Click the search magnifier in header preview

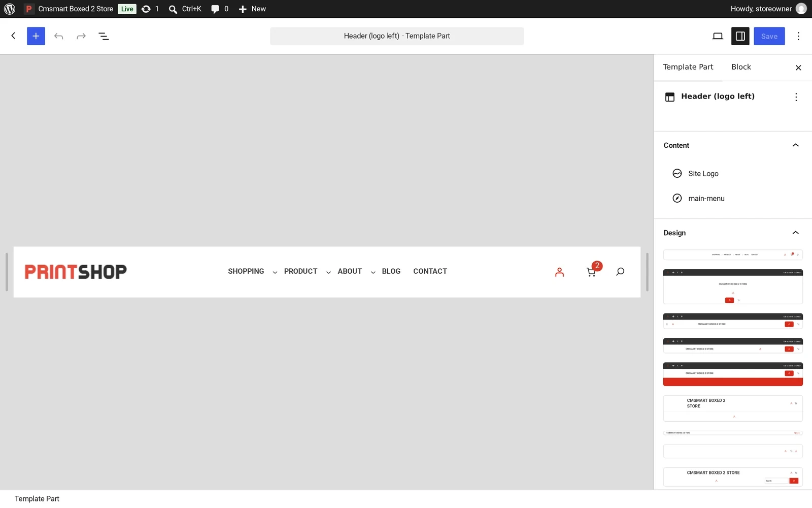point(620,272)
